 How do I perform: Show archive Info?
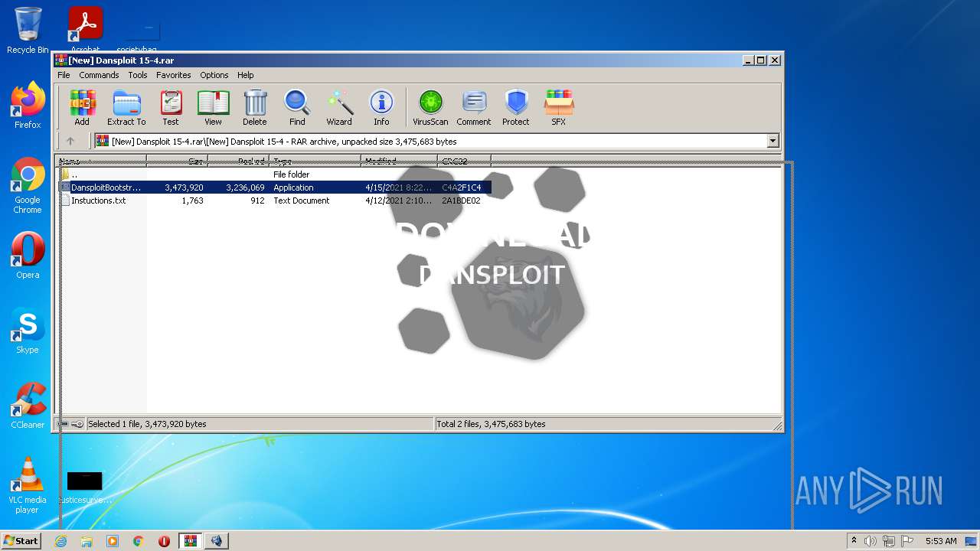pos(381,107)
